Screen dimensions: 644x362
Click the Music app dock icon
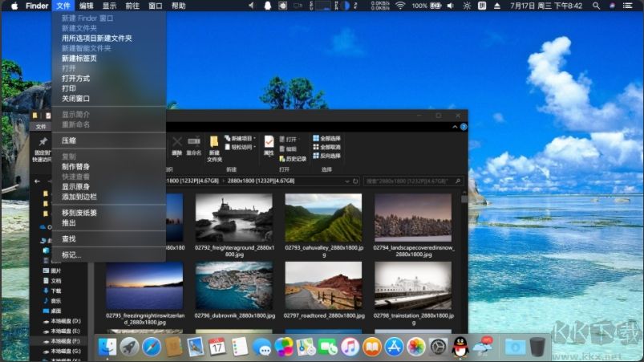350,347
